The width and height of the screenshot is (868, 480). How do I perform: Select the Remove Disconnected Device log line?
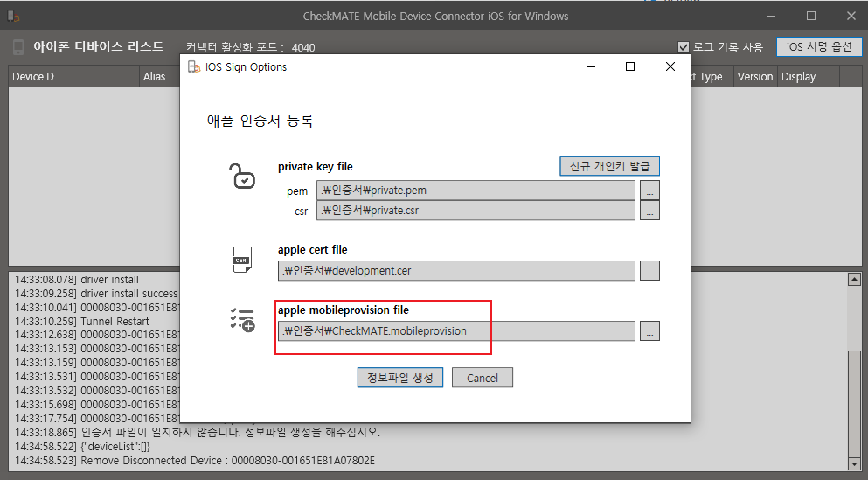pos(195,461)
